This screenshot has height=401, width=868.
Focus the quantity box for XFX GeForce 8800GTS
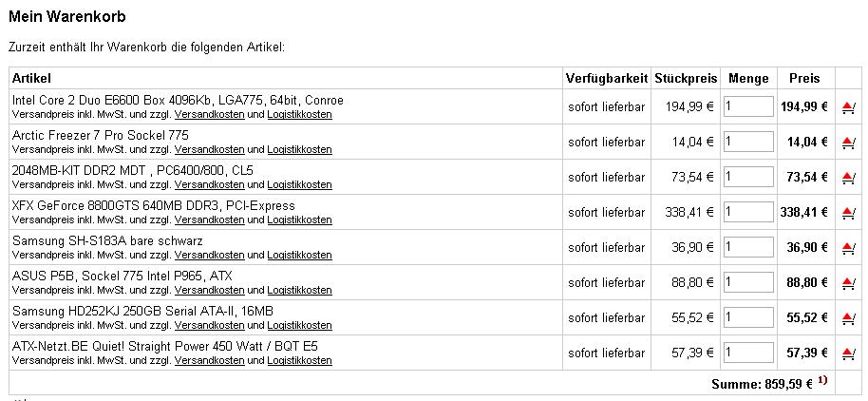pyautogui.click(x=748, y=212)
